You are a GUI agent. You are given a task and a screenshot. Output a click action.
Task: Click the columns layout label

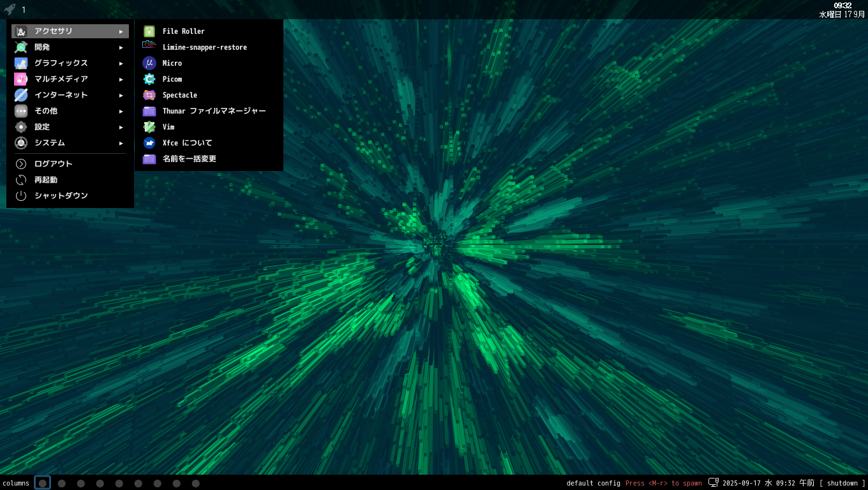coord(15,483)
